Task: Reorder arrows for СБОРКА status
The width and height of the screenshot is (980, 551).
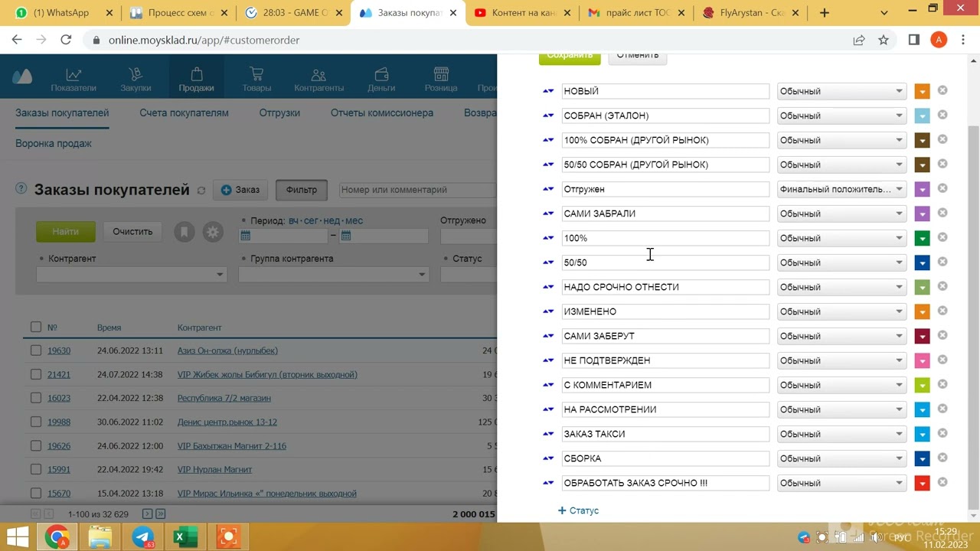Action: (548, 458)
